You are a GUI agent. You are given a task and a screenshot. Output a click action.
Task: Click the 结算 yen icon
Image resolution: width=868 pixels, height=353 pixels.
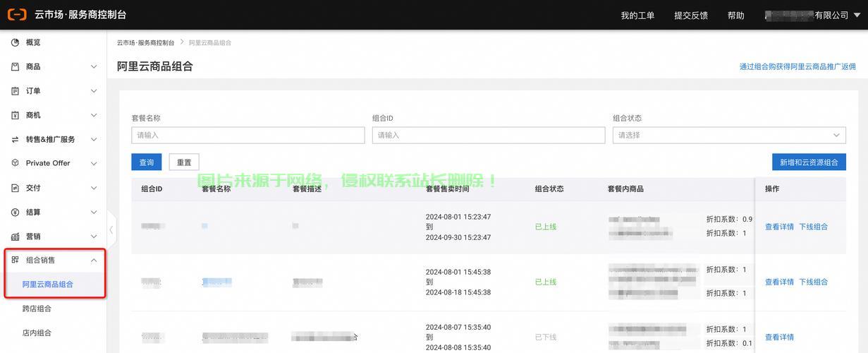pos(16,212)
